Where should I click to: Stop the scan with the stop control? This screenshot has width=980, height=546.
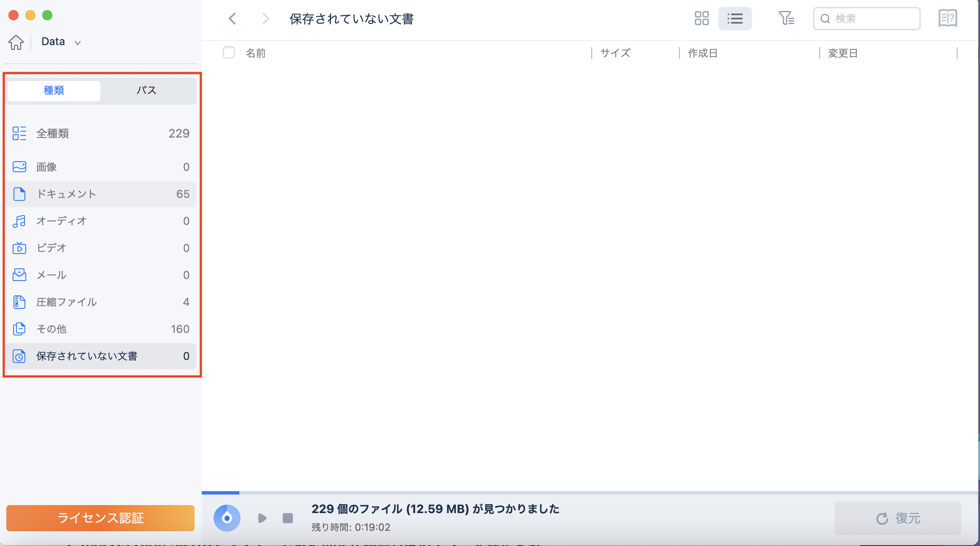coord(287,518)
